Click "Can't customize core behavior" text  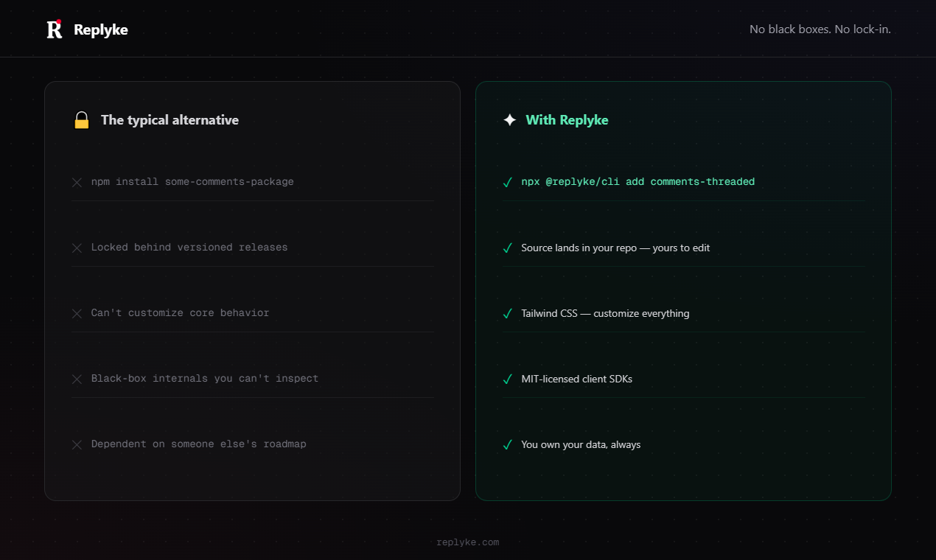pos(181,312)
